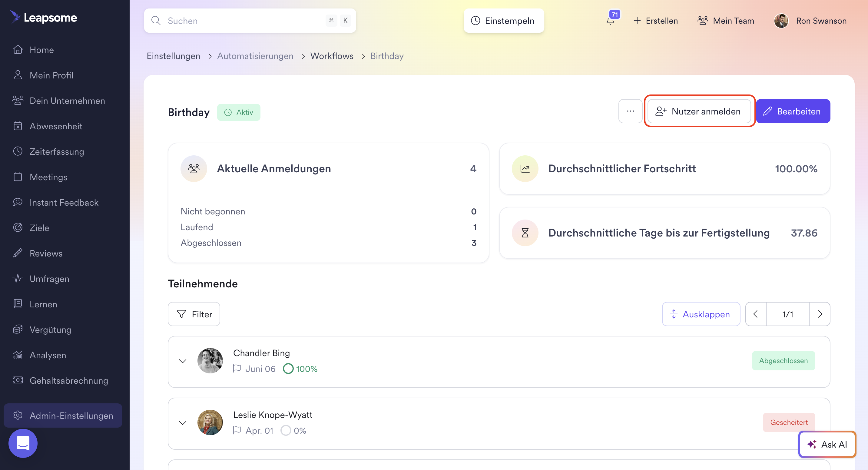Click Ausklappen to expand all
The height and width of the screenshot is (470, 868).
[x=701, y=314]
